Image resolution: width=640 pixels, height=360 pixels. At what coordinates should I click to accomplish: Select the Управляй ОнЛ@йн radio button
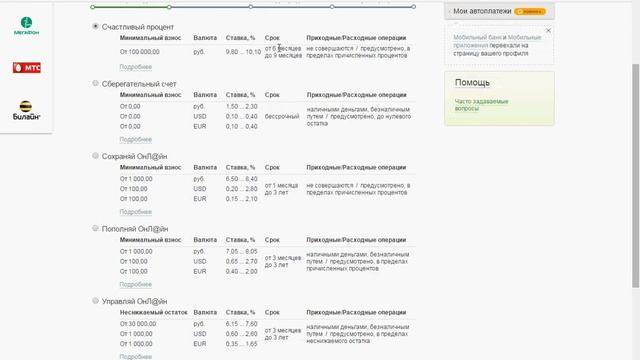coord(95,301)
